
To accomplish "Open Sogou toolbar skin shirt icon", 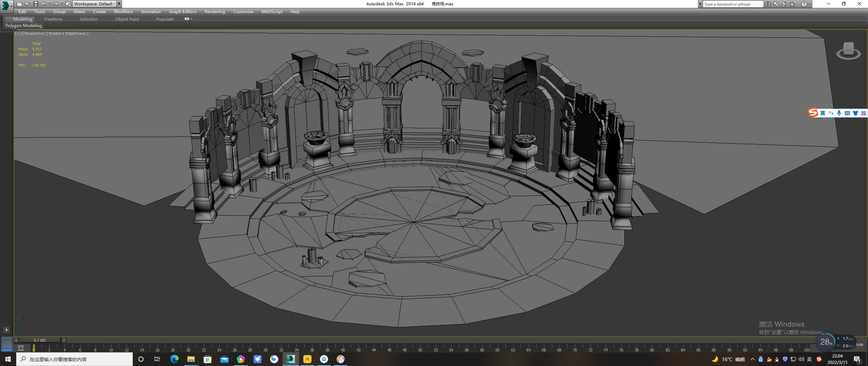I will (855, 113).
